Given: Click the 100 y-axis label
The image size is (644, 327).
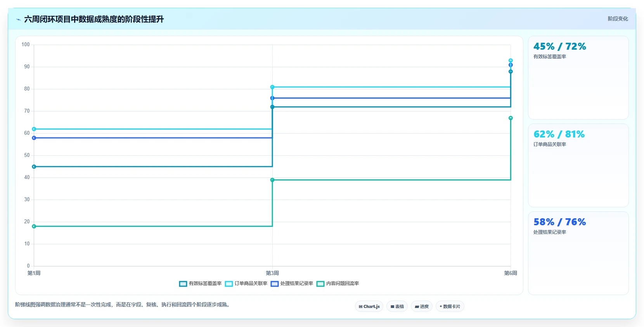Looking at the screenshot, I should click(x=26, y=45).
